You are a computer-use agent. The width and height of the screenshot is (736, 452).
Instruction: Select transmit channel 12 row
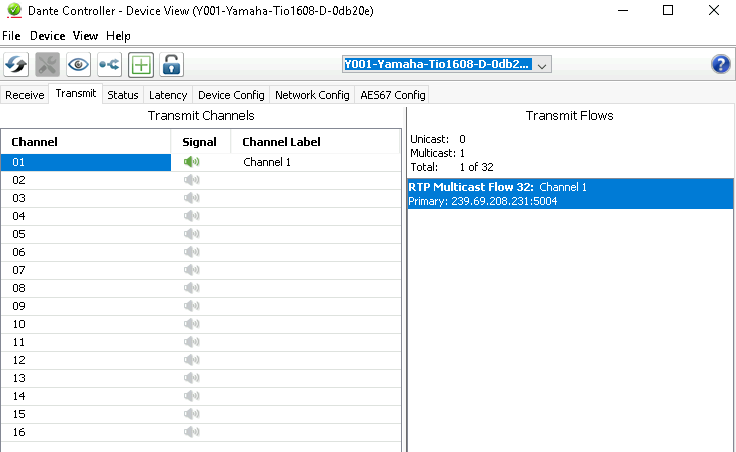point(201,360)
